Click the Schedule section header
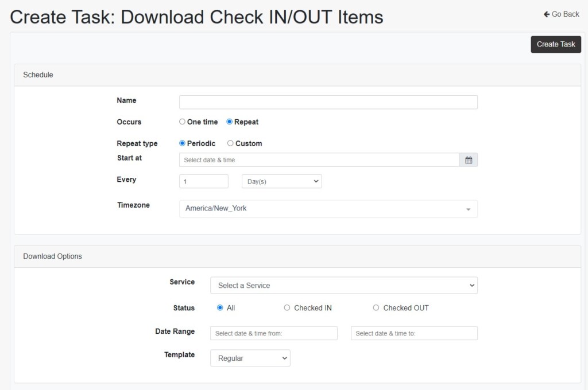The image size is (588, 390). 38,75
